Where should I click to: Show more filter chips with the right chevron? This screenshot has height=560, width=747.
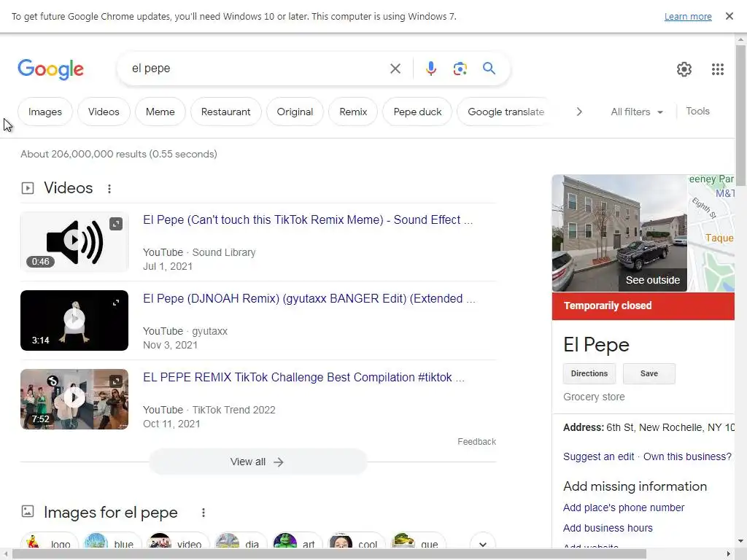click(578, 112)
